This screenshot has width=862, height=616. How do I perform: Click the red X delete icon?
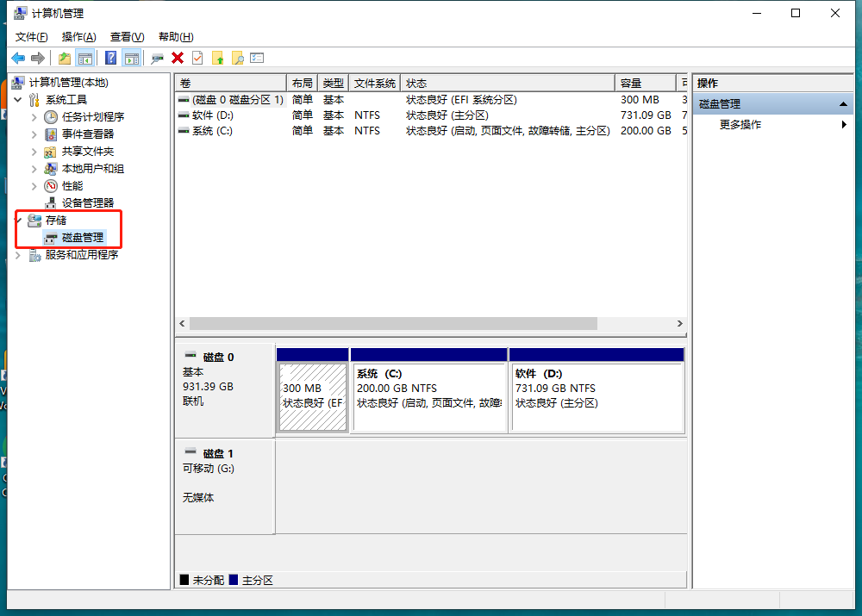tap(178, 57)
